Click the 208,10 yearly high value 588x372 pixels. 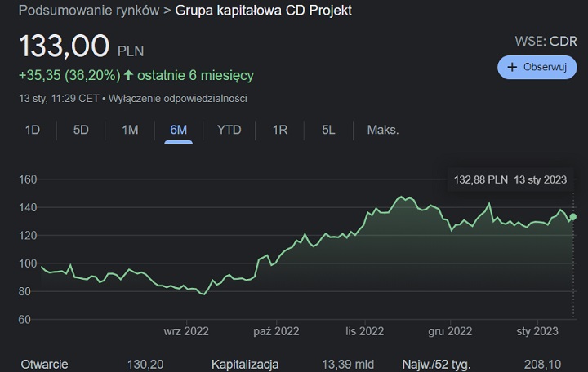coord(542,364)
